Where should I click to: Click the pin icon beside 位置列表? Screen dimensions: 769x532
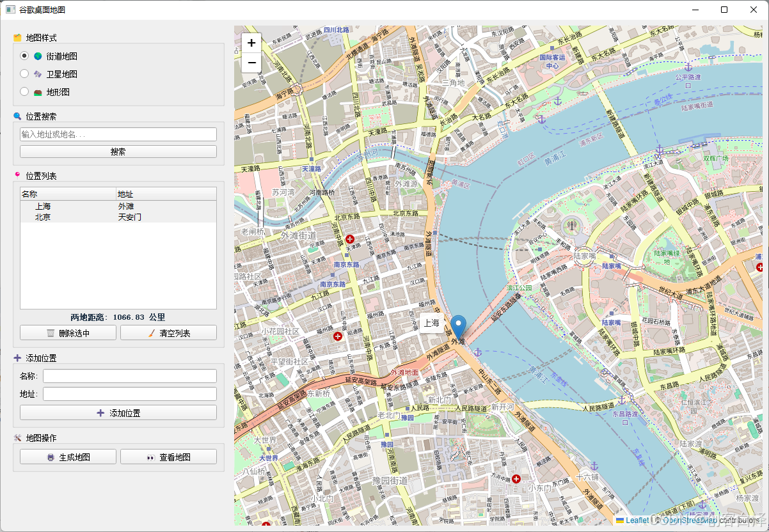pyautogui.click(x=17, y=175)
